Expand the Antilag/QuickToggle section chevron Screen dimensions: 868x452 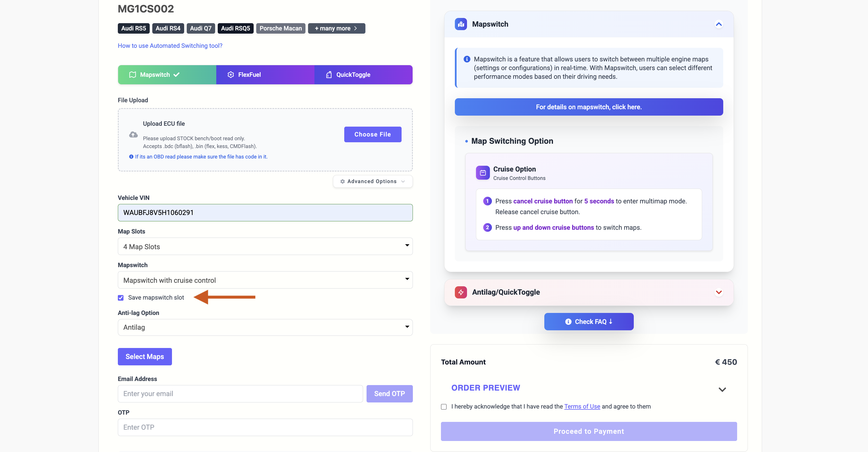(x=719, y=292)
